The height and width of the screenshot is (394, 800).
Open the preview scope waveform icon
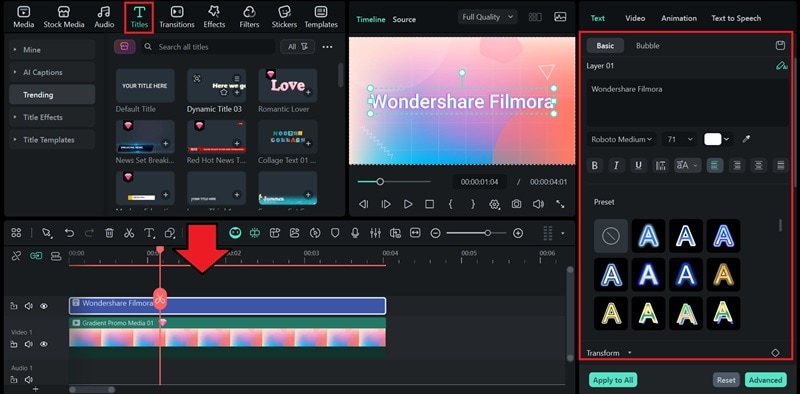point(560,17)
